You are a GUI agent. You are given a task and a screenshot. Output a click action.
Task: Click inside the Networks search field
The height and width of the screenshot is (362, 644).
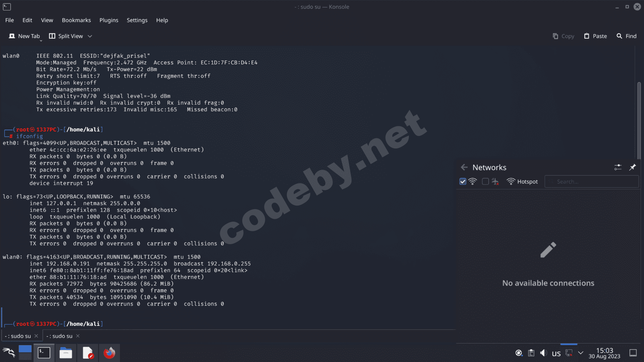click(x=591, y=181)
